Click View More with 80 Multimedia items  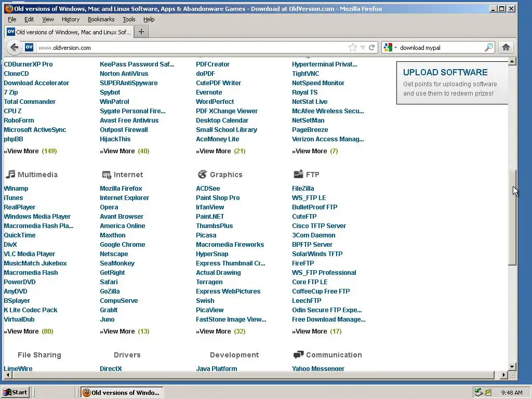29,331
